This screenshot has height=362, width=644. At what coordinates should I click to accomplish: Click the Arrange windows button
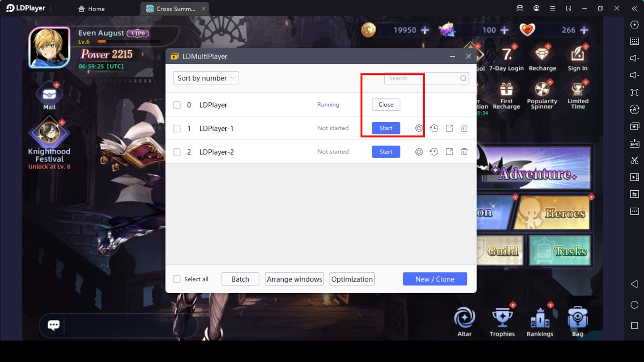pyautogui.click(x=295, y=279)
